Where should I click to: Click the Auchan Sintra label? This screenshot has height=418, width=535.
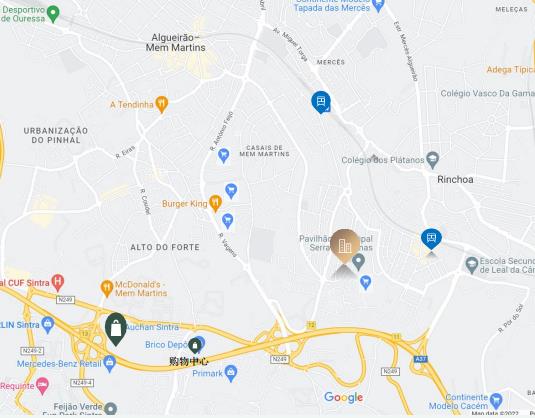(153, 327)
